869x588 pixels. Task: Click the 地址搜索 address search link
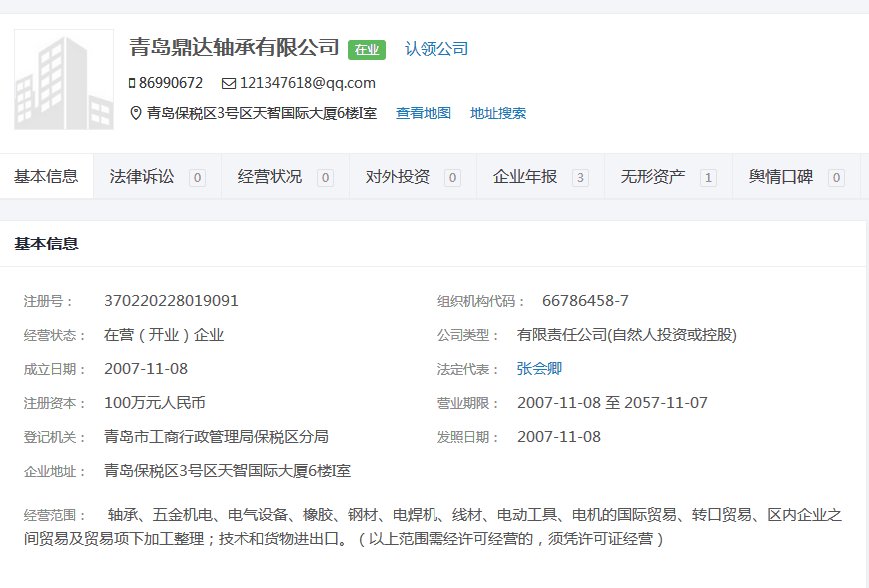point(498,113)
